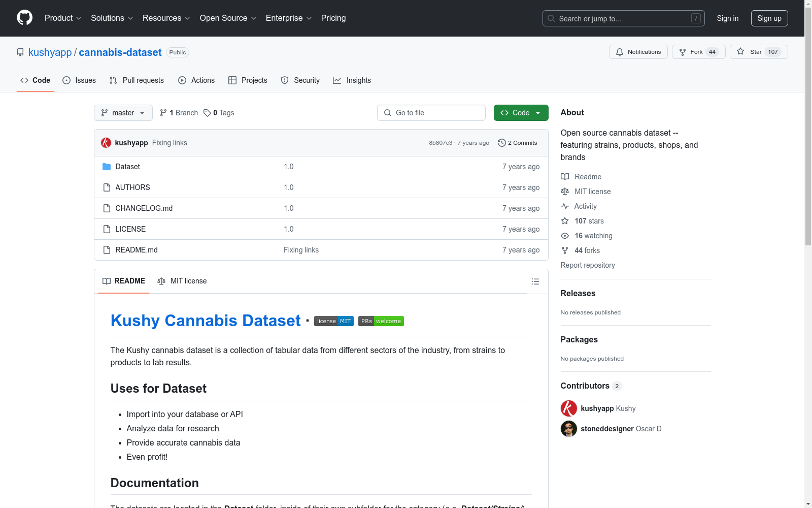Open the AUTHORS file

[x=132, y=187]
